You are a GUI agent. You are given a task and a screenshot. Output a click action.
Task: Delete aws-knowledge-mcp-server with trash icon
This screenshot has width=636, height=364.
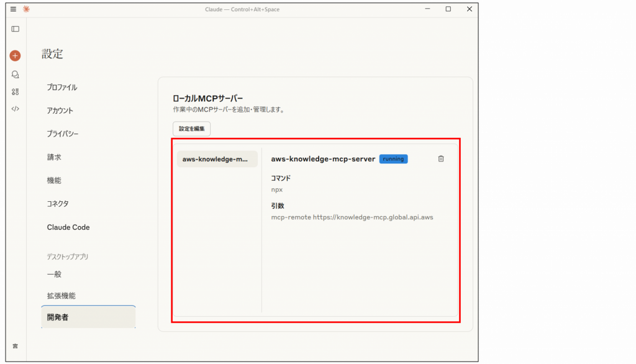(x=441, y=159)
